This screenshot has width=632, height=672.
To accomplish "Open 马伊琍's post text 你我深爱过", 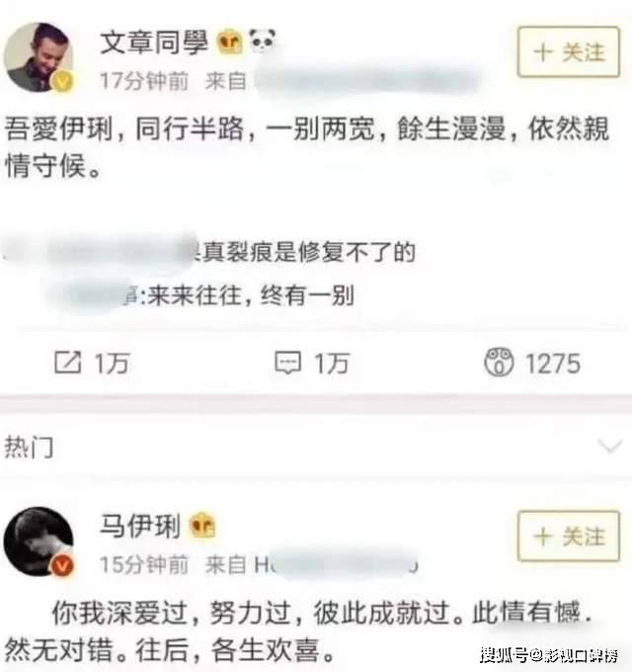I will pos(300,630).
